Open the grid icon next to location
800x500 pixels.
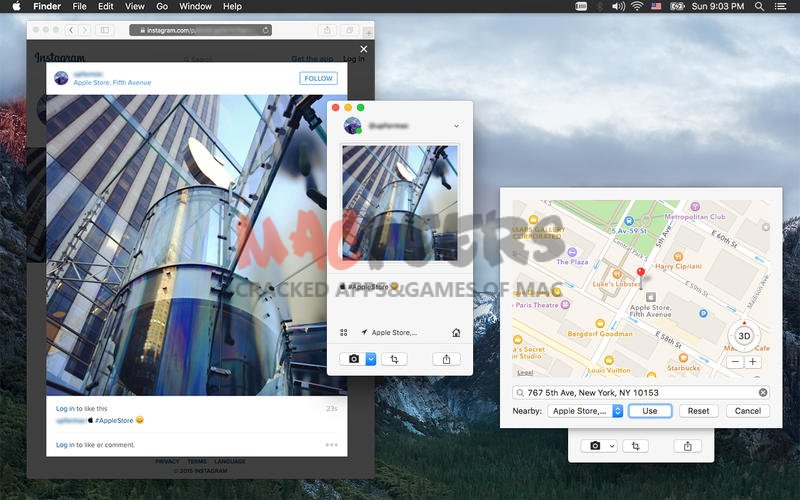(343, 332)
